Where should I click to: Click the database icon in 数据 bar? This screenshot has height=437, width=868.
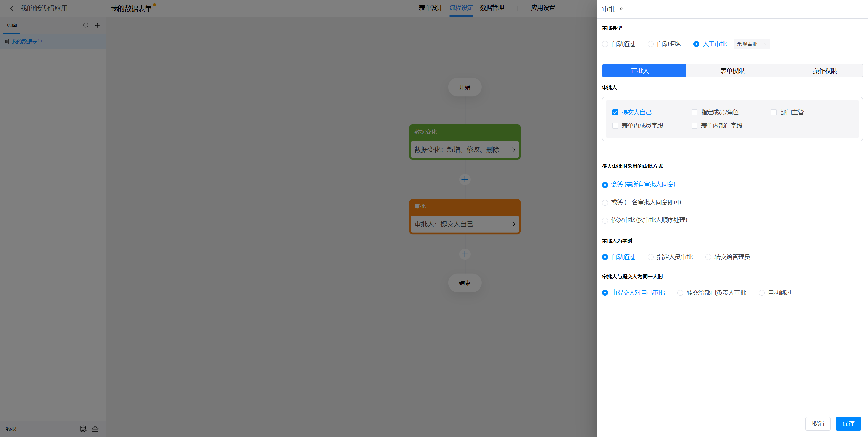83,429
